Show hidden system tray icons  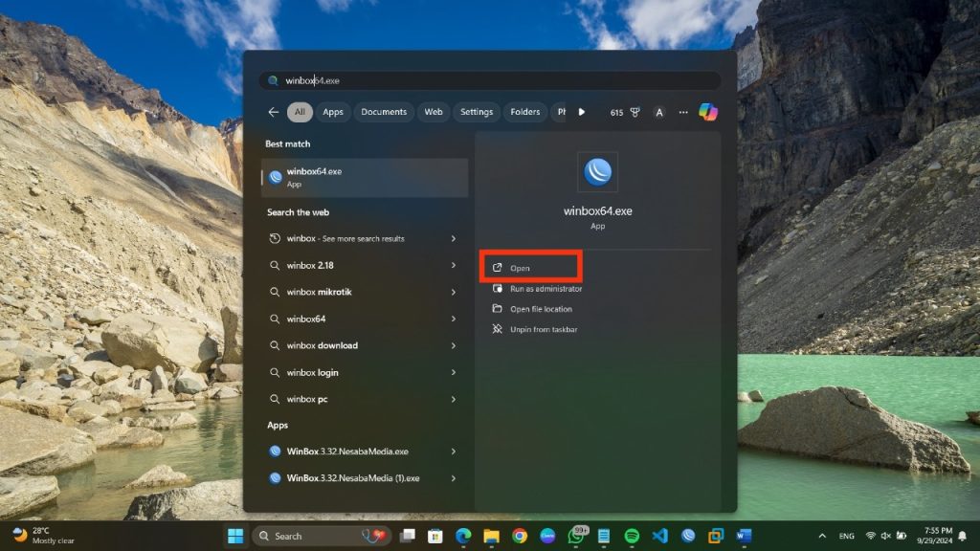(822, 536)
